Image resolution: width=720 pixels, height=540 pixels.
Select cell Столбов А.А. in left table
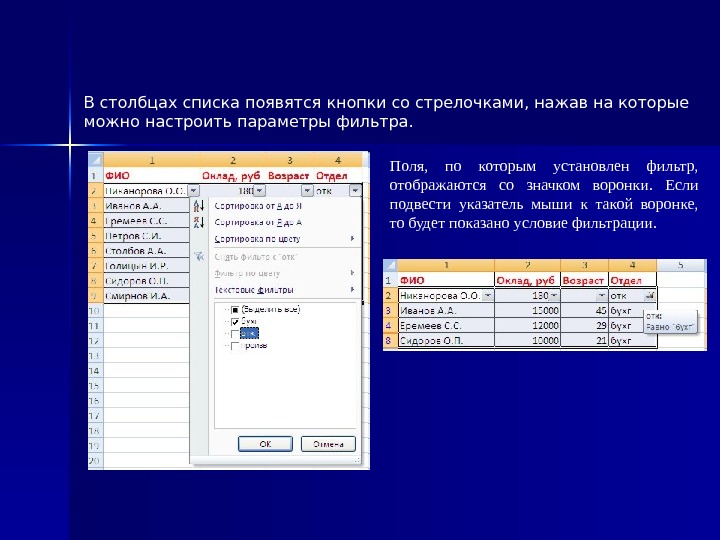pyautogui.click(x=146, y=251)
